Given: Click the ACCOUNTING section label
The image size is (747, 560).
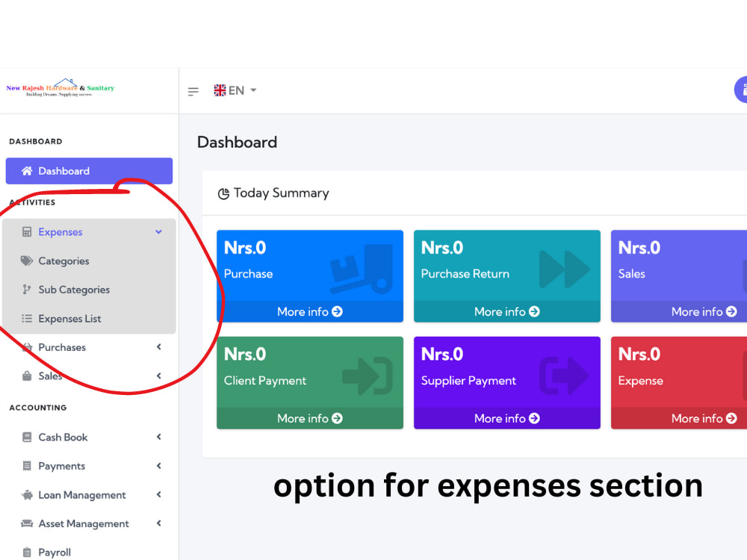Looking at the screenshot, I should point(38,408).
